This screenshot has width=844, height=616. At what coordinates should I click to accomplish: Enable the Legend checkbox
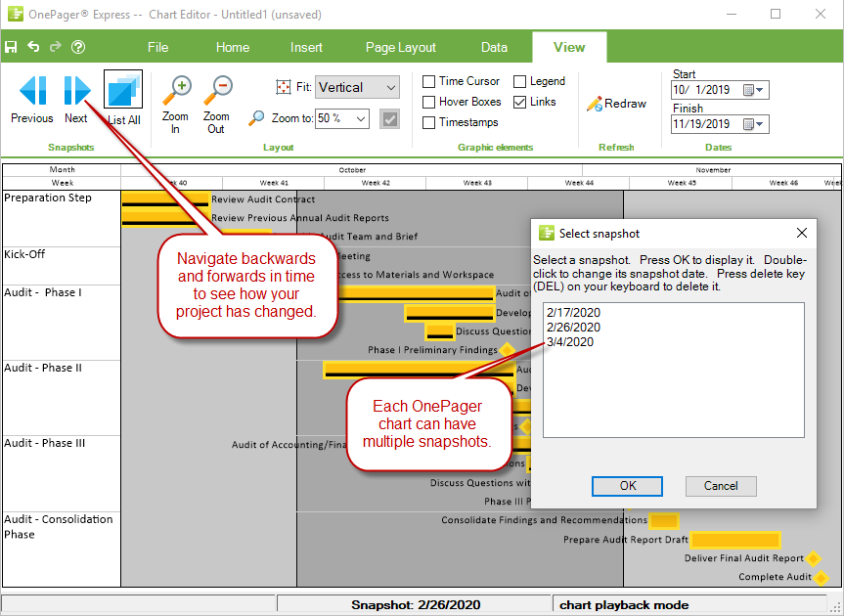pos(519,81)
